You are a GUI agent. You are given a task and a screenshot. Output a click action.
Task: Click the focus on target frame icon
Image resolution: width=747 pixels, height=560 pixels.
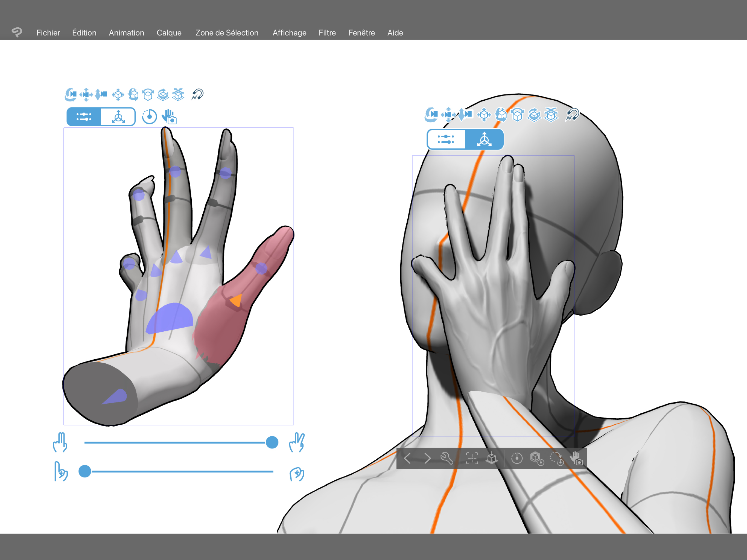point(472,458)
